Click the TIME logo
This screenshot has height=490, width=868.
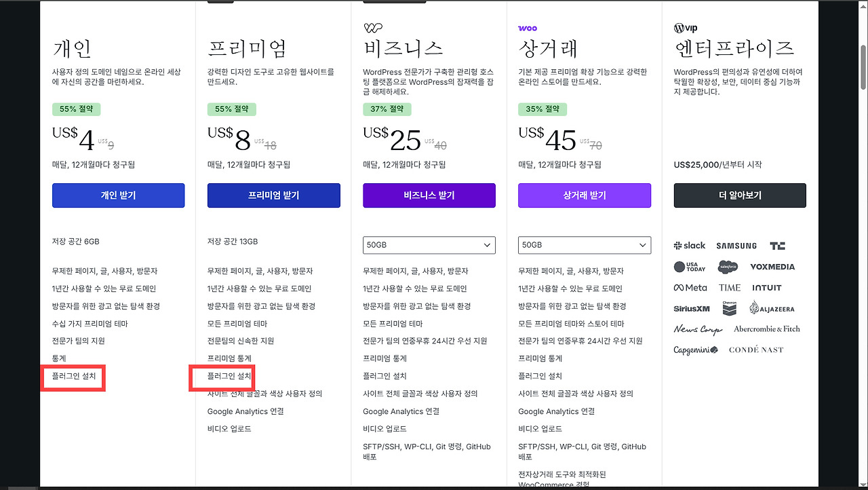click(x=729, y=287)
